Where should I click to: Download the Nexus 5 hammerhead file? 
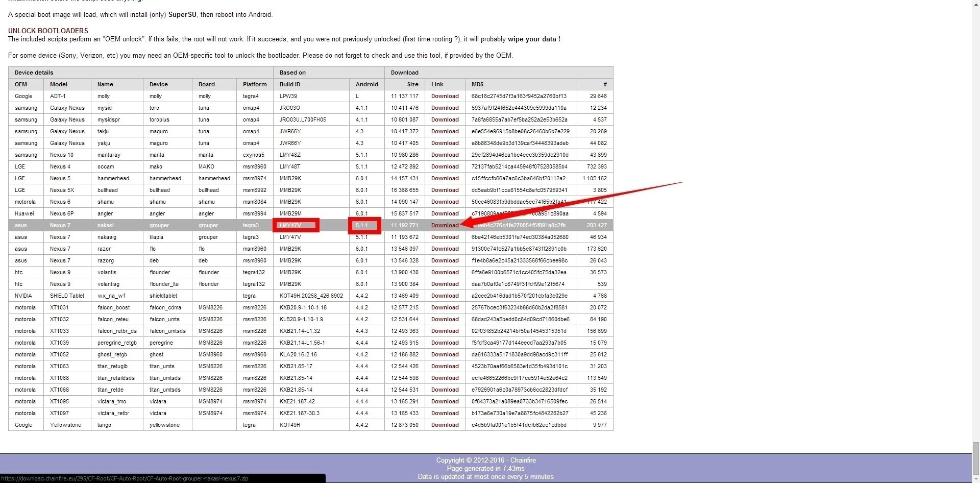(x=445, y=178)
